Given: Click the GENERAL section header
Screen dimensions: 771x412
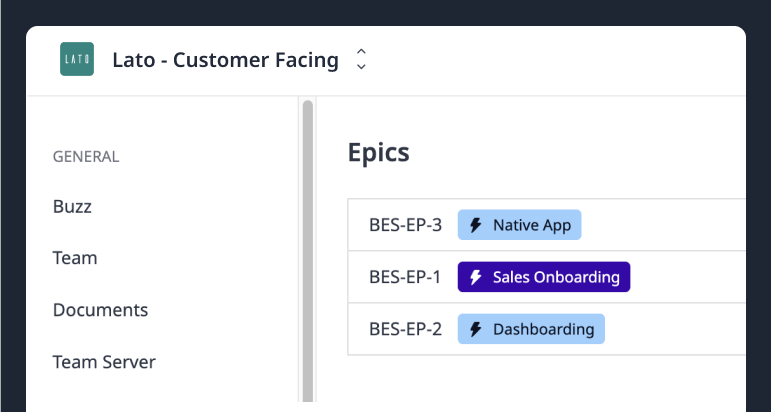Looking at the screenshot, I should [86, 156].
